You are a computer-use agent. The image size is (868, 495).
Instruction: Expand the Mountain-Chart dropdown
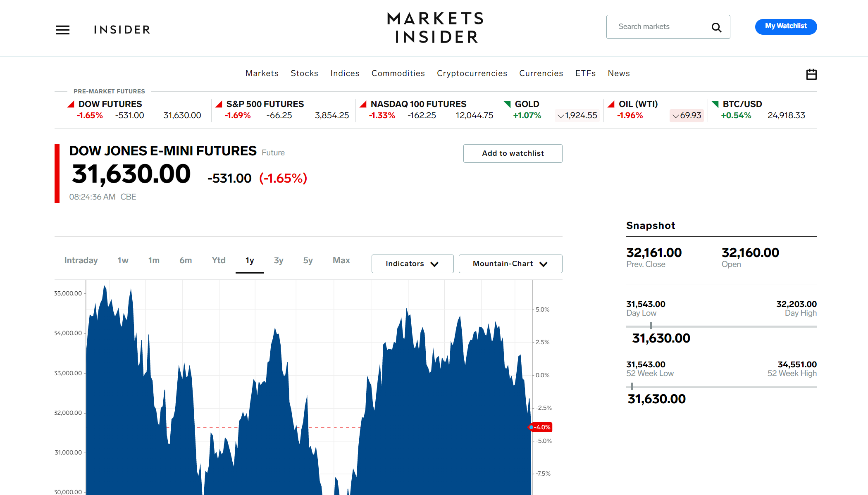(x=510, y=264)
